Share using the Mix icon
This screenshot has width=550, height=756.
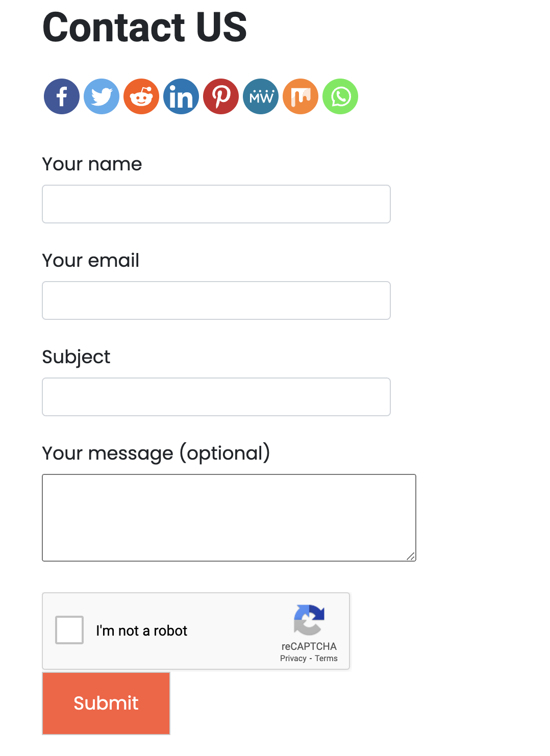301,96
